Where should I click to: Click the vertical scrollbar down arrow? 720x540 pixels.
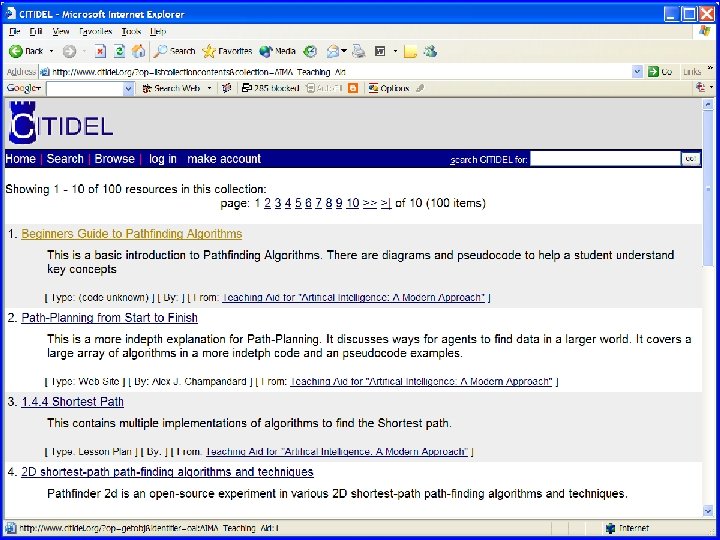(x=708, y=511)
